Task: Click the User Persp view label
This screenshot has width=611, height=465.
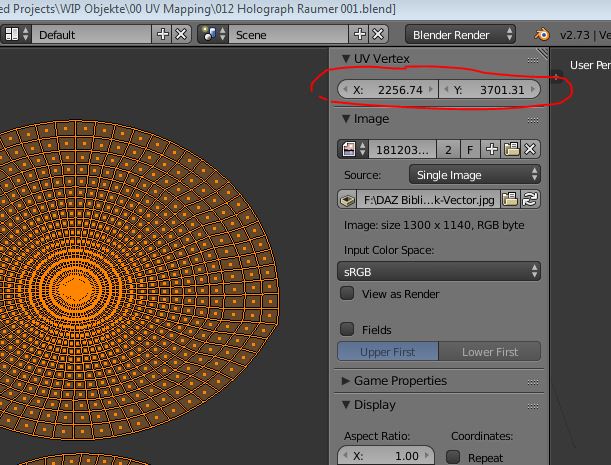Action: pyautogui.click(x=590, y=65)
